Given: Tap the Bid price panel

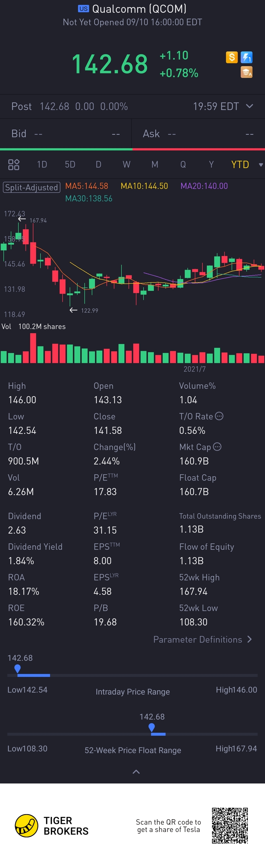Looking at the screenshot, I should click(x=66, y=134).
